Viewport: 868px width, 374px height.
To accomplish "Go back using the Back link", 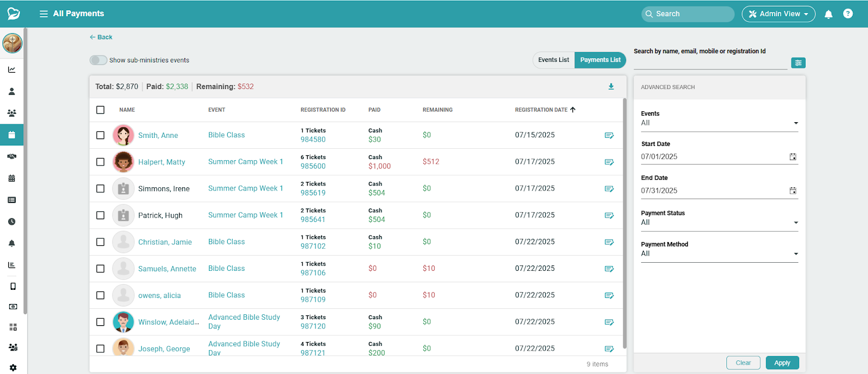I will coord(101,37).
